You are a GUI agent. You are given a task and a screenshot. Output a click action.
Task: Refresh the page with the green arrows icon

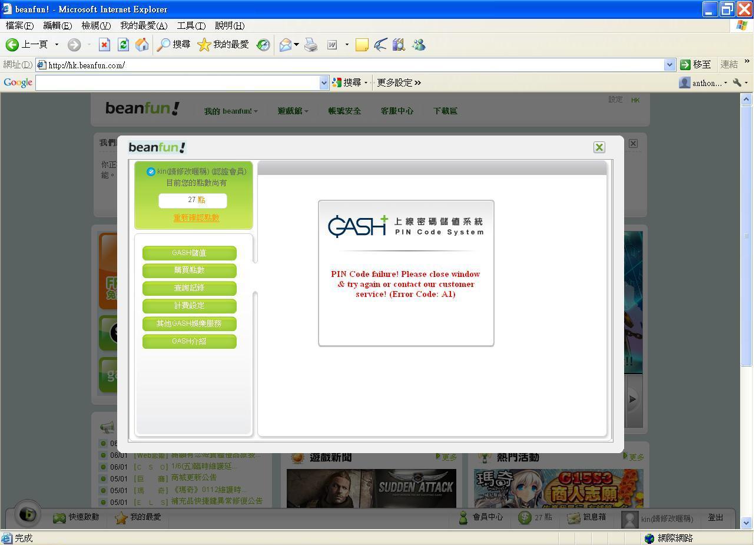(x=123, y=45)
